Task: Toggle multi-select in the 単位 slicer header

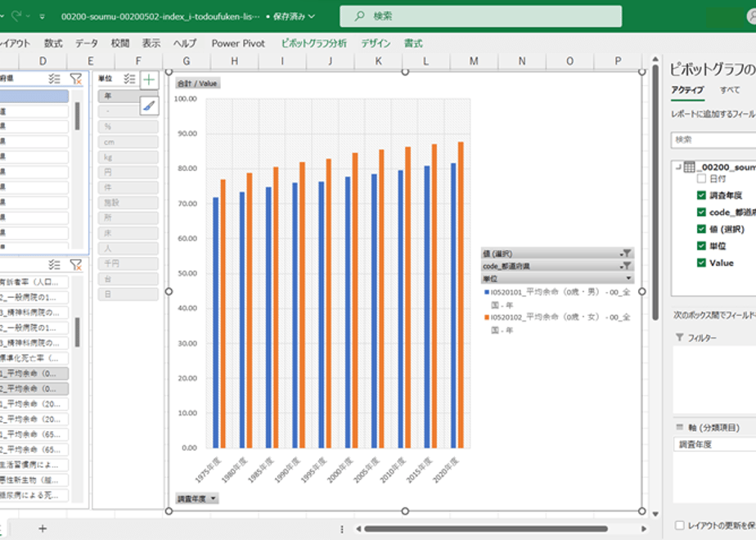Action: click(x=128, y=79)
